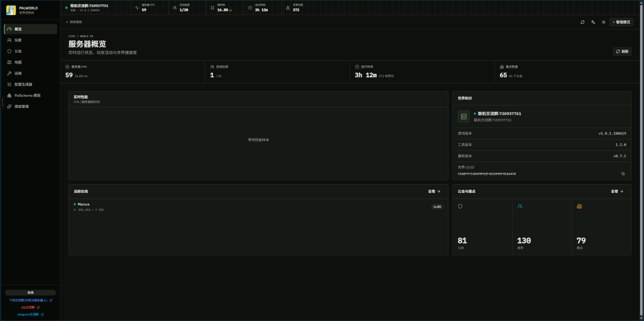The width and height of the screenshot is (644, 321).
Task: Click the theme icon beside 管理模式
Action: [x=603, y=22]
